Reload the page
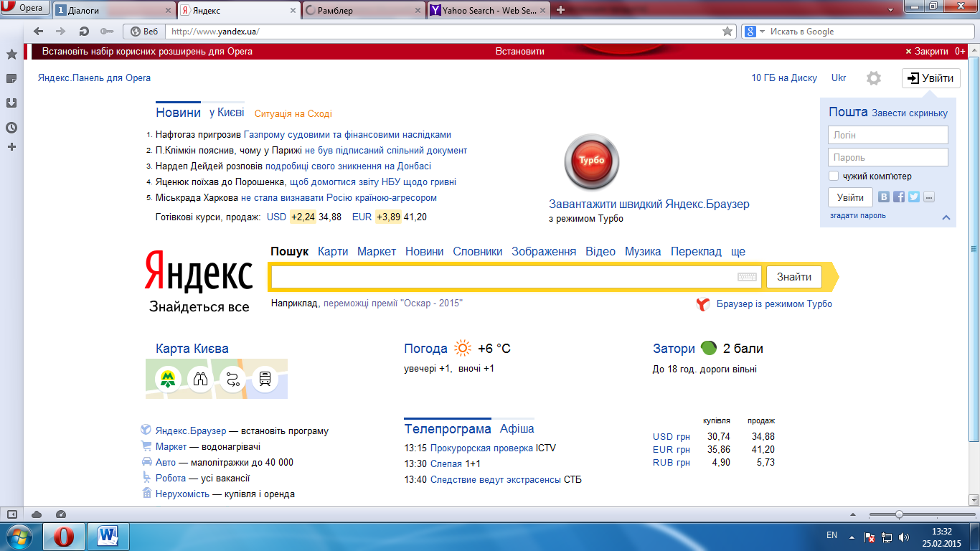Screen dimensions: 980x551 (84, 32)
